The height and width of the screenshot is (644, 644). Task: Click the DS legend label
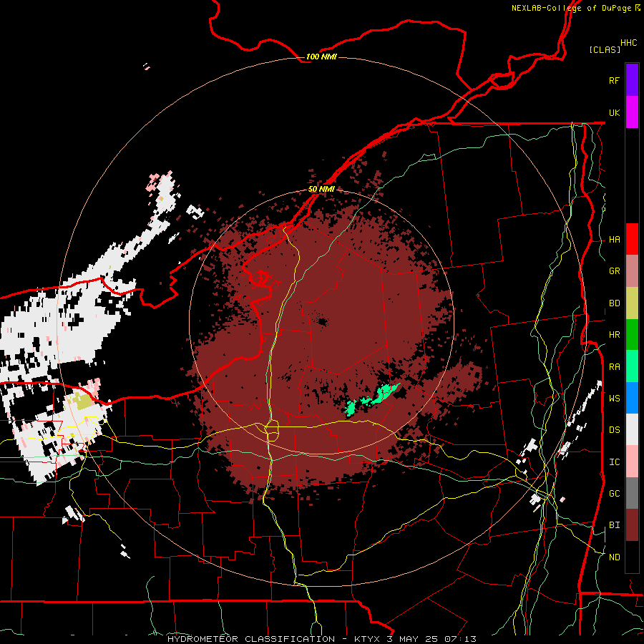pos(614,430)
